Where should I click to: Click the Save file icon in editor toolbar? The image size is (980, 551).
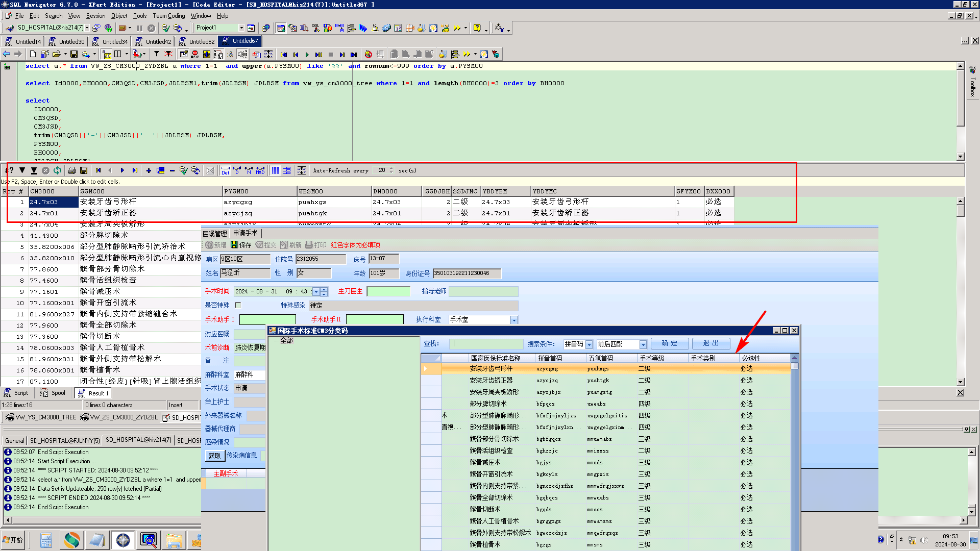pos(74,54)
